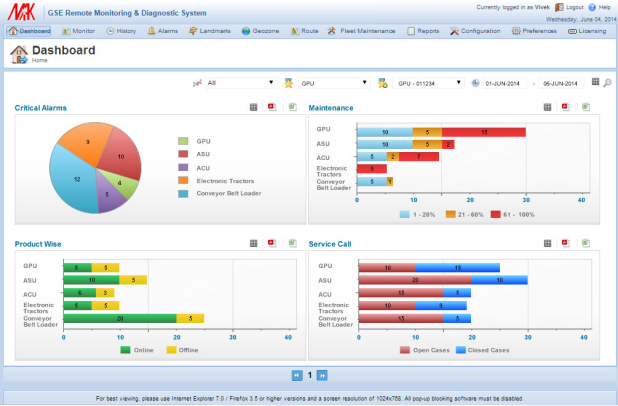Click the MAK company logo
Screen dimensions: 618x406
click(21, 11)
